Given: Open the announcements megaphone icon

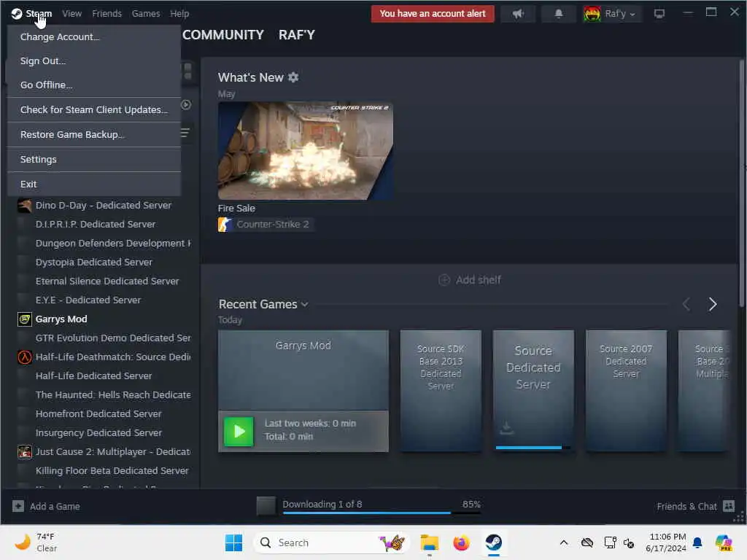Looking at the screenshot, I should coord(519,14).
